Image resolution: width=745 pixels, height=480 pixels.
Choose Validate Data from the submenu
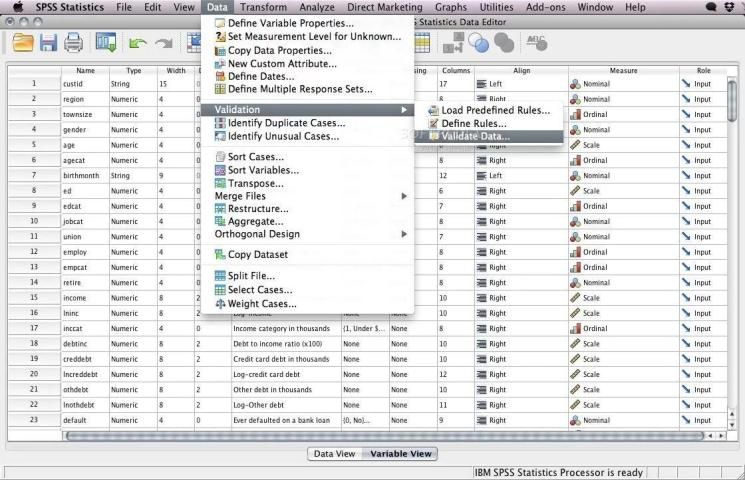pyautogui.click(x=475, y=136)
